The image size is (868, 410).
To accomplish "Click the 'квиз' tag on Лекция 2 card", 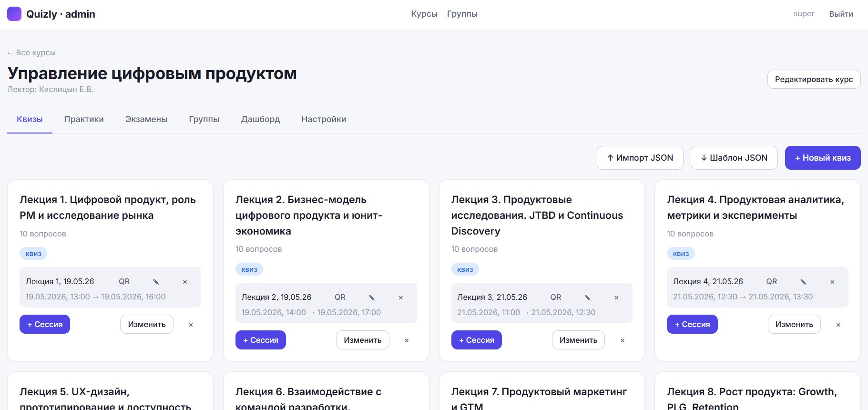I will click(249, 269).
